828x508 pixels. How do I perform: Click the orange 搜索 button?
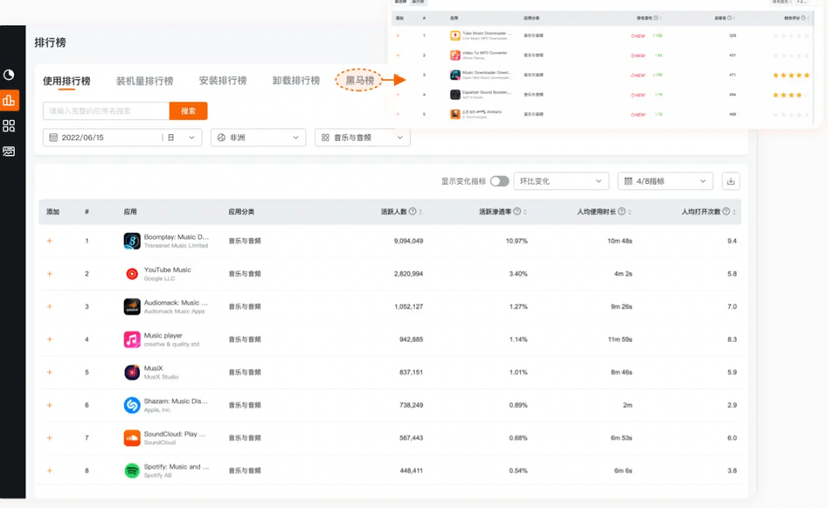tap(188, 111)
